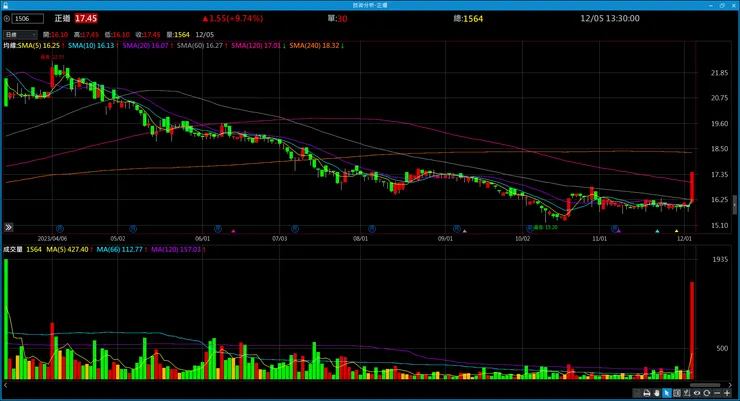Select SMA(10) 16.13 moving average label

[x=91, y=46]
